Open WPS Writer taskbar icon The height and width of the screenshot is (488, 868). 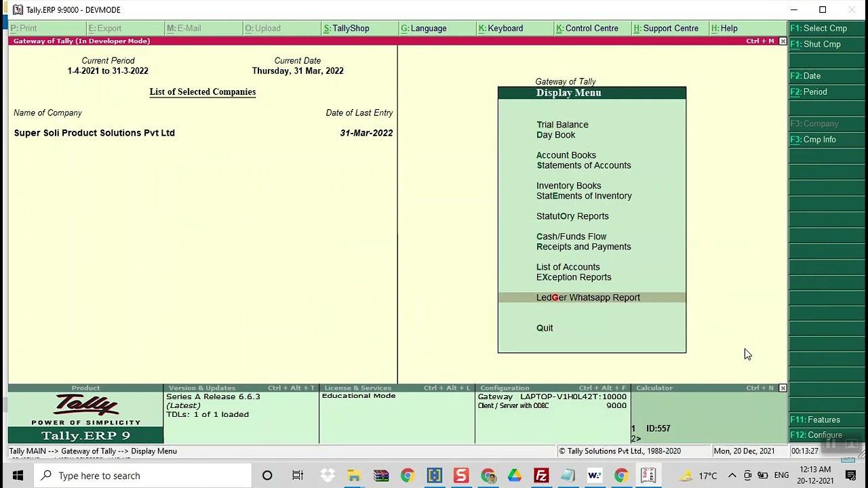pos(594,476)
